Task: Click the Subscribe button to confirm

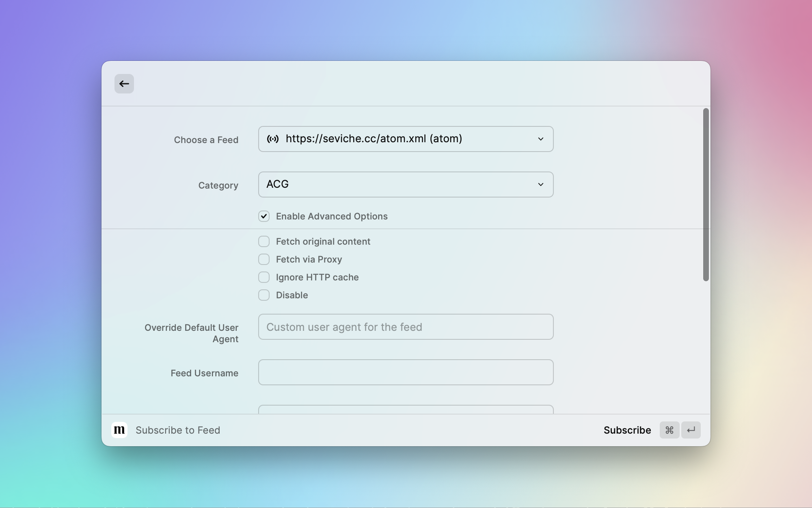Action: 627,430
